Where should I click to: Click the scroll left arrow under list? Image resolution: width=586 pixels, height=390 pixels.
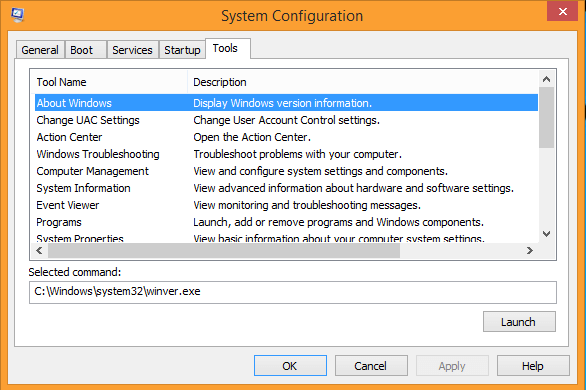[39, 250]
